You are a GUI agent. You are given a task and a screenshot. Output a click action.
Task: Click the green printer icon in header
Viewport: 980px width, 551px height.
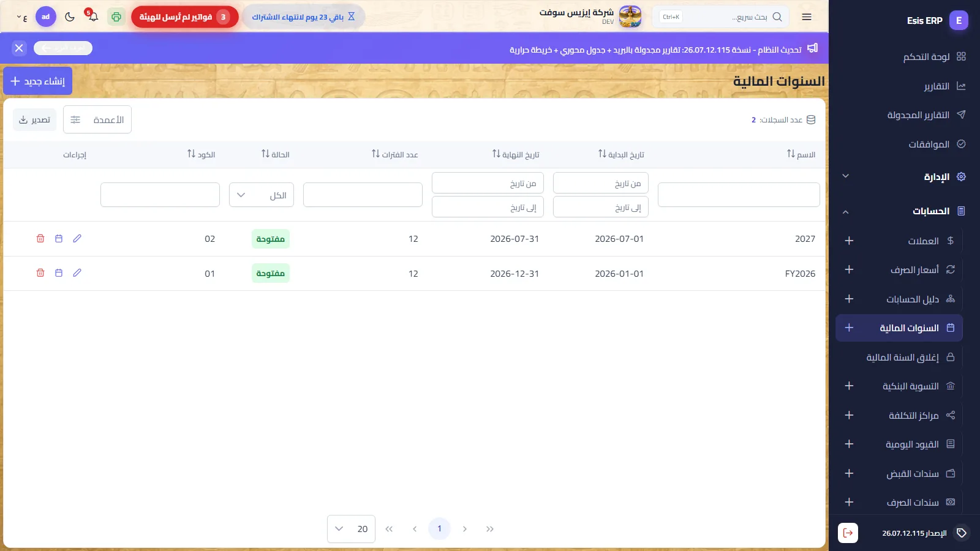coord(116,17)
